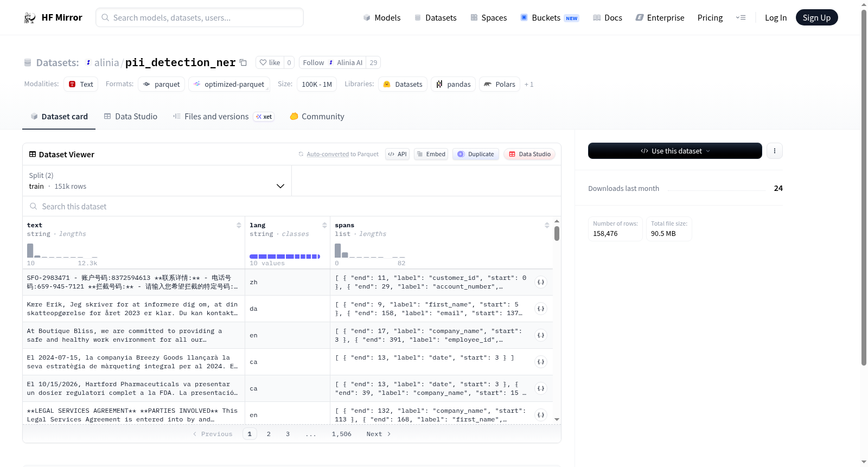Viewport: 868px width, 467px height.
Task: Copy dataset name with the copy icon
Action: [x=243, y=62]
